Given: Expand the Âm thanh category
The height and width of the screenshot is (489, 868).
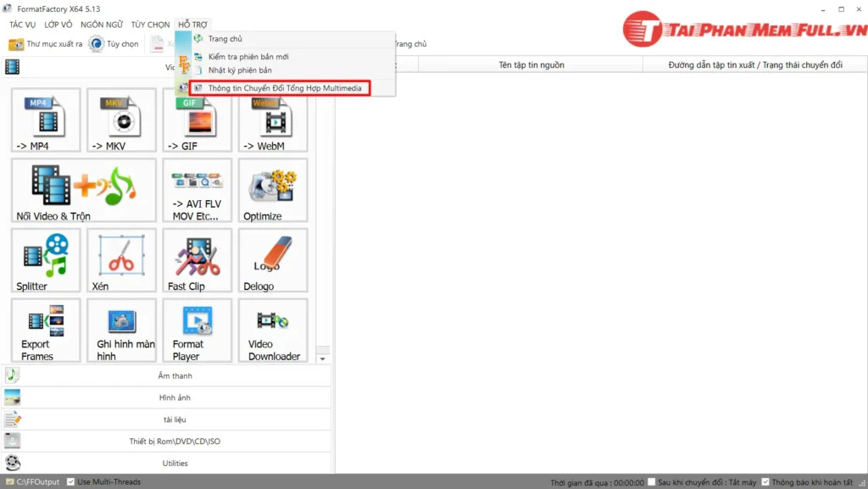Looking at the screenshot, I should (x=175, y=375).
